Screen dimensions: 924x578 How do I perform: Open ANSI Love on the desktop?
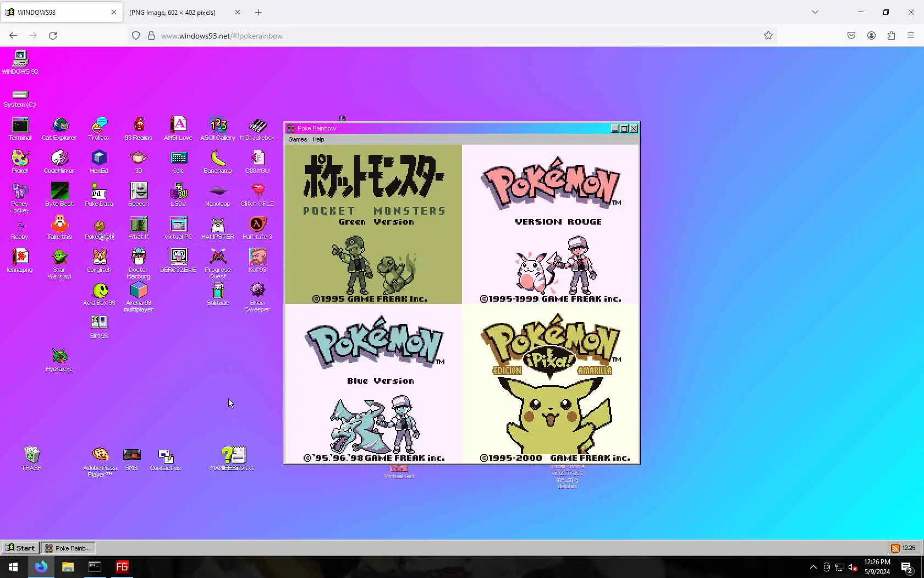coord(178,129)
